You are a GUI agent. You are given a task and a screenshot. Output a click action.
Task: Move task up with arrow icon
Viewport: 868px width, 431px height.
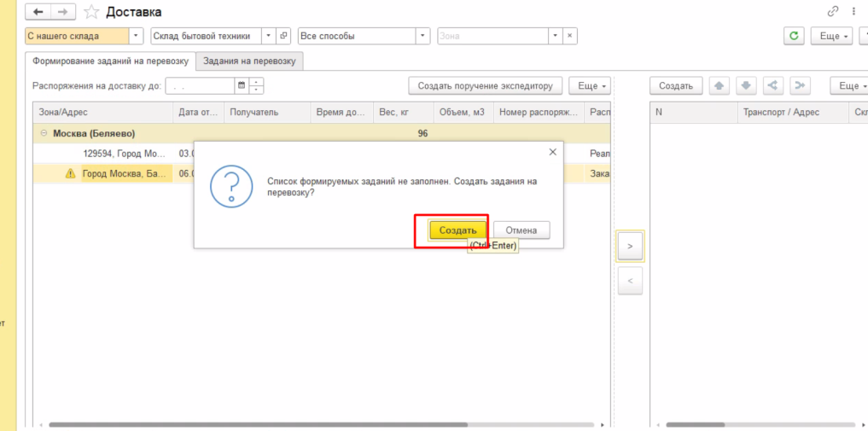coord(719,86)
